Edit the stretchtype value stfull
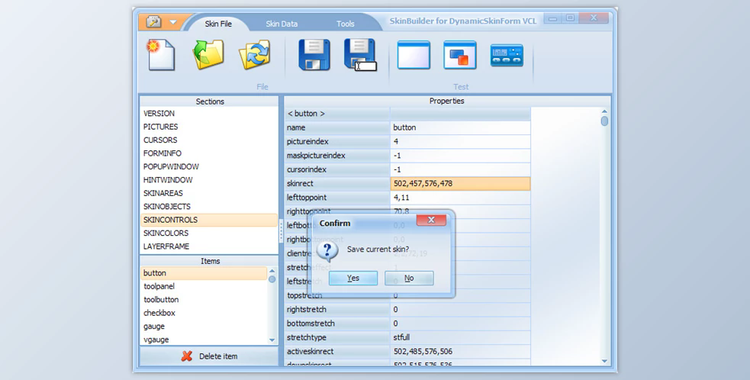The width and height of the screenshot is (750, 380). (x=460, y=337)
